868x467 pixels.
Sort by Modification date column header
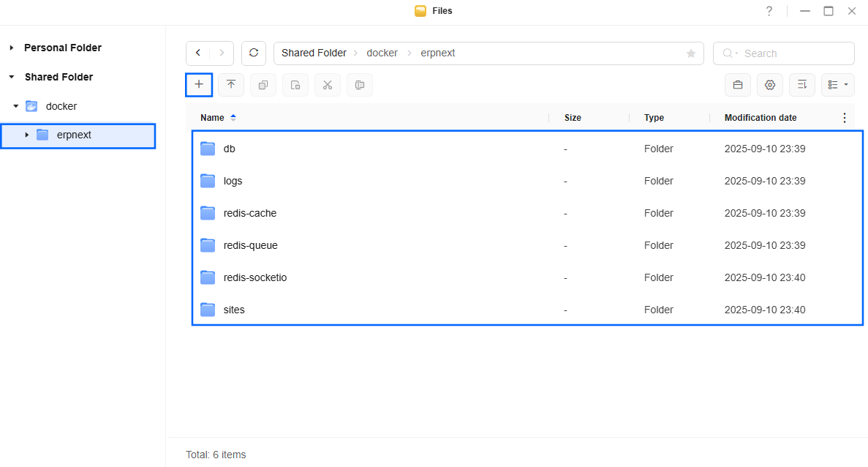(x=760, y=117)
